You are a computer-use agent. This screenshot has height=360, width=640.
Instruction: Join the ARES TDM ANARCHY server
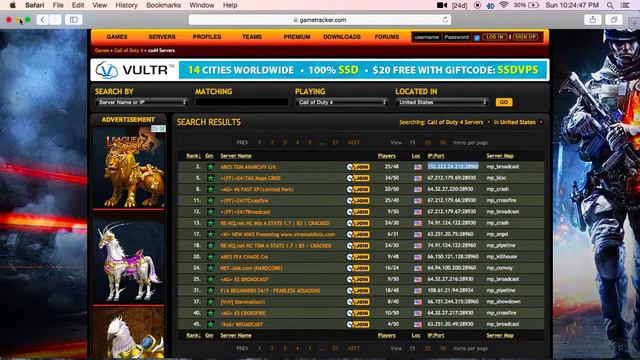pyautogui.click(x=358, y=167)
